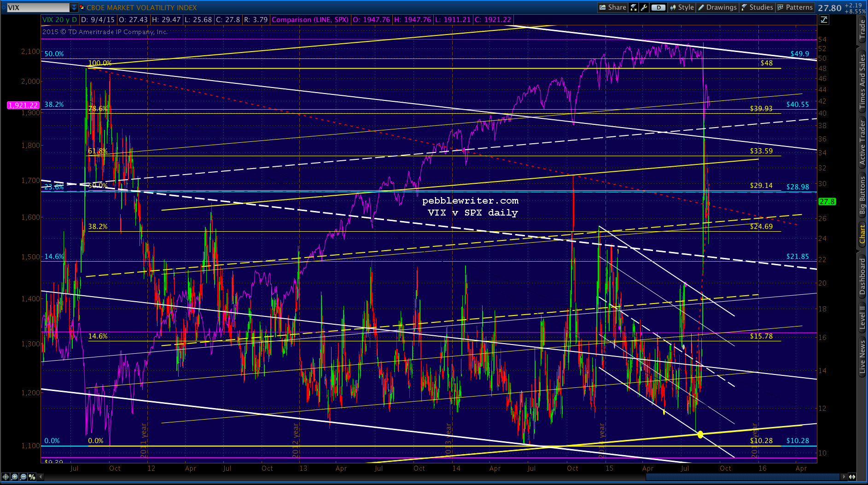
Task: Click the green 27.8 current price bubble
Action: (x=827, y=202)
